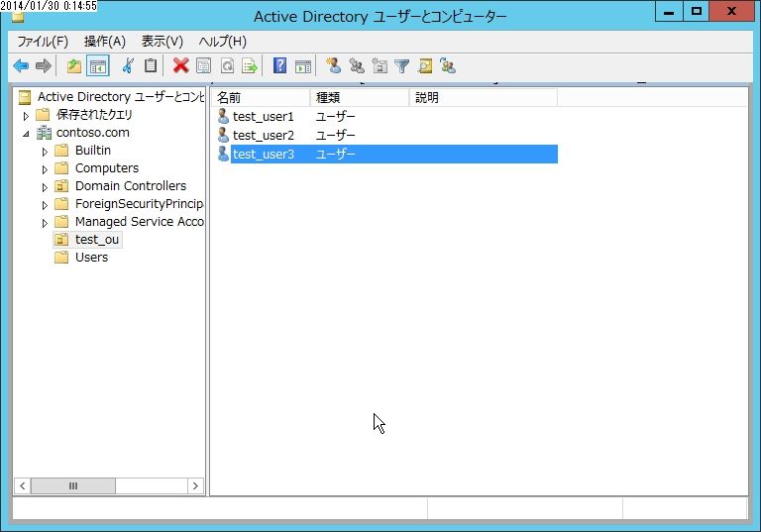
Task: Expand Builtin folder arrow
Action: point(45,152)
